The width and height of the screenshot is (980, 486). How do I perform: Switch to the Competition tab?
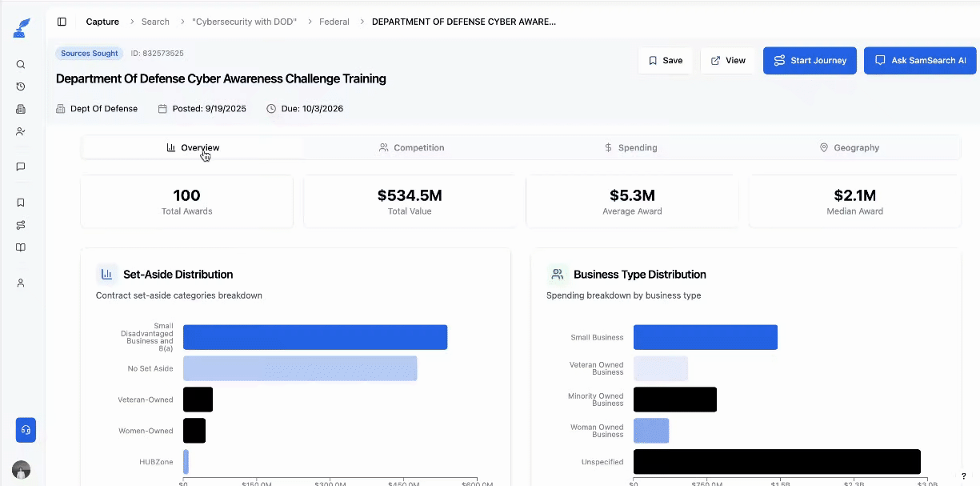[411, 147]
